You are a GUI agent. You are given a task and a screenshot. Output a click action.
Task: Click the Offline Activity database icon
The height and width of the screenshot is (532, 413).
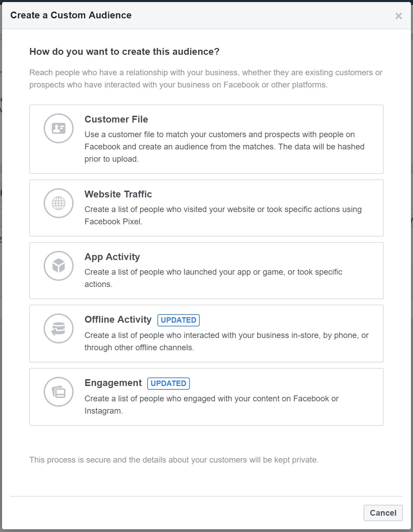(x=59, y=328)
